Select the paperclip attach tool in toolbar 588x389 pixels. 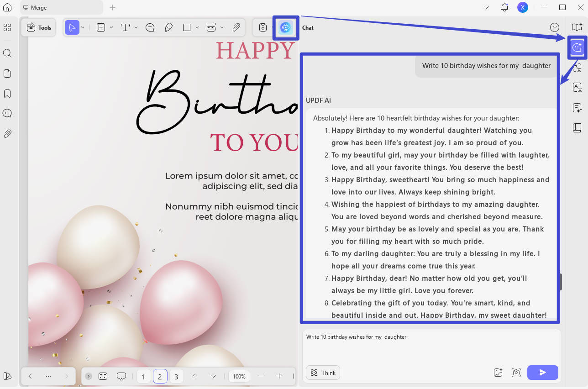[x=236, y=27]
